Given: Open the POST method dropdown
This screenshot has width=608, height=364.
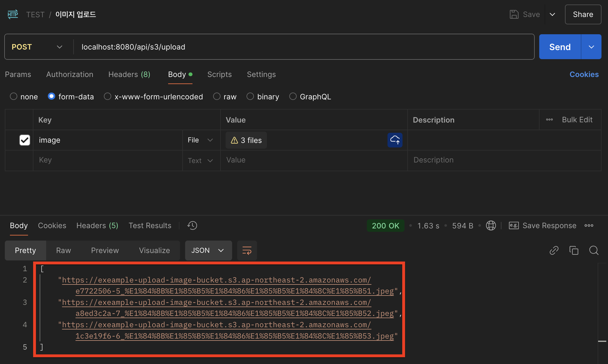Looking at the screenshot, I should click(37, 47).
